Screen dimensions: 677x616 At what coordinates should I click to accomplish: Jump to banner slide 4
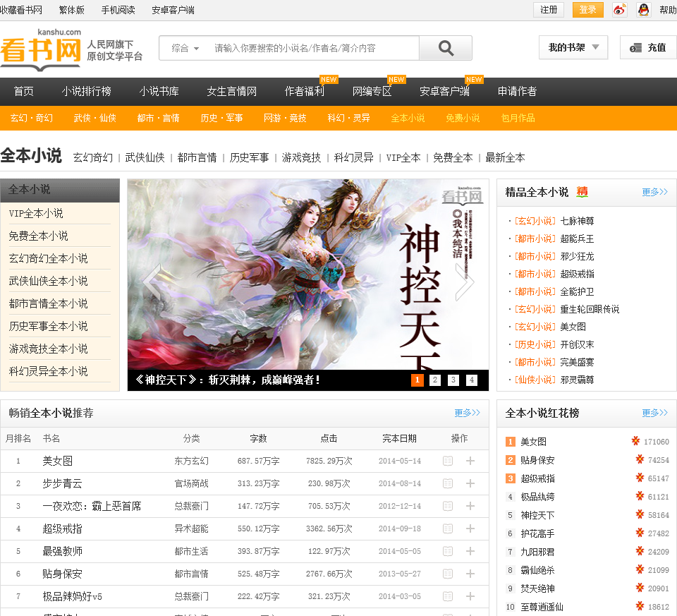472,380
